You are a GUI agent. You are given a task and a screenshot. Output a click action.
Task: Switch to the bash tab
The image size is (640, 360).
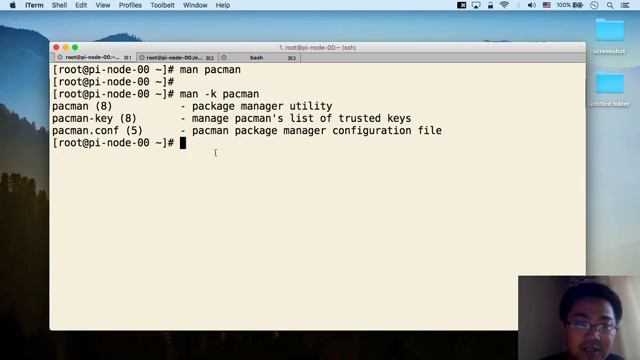click(x=260, y=58)
